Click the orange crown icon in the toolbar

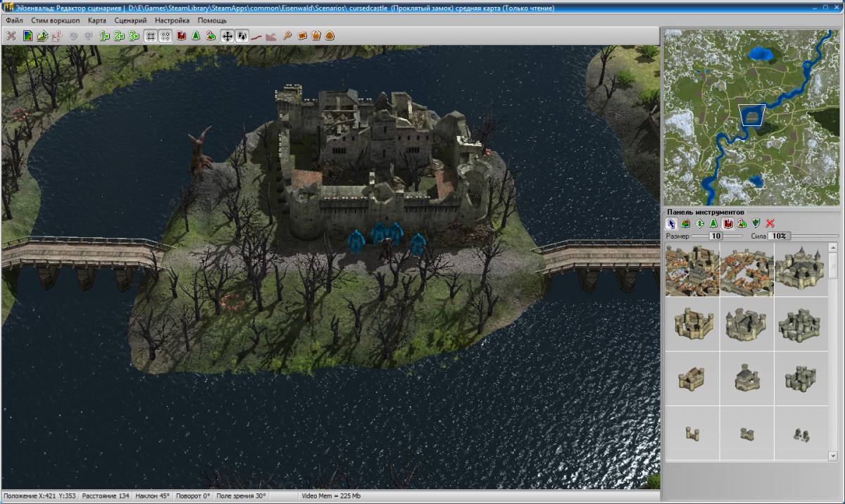pyautogui.click(x=316, y=36)
